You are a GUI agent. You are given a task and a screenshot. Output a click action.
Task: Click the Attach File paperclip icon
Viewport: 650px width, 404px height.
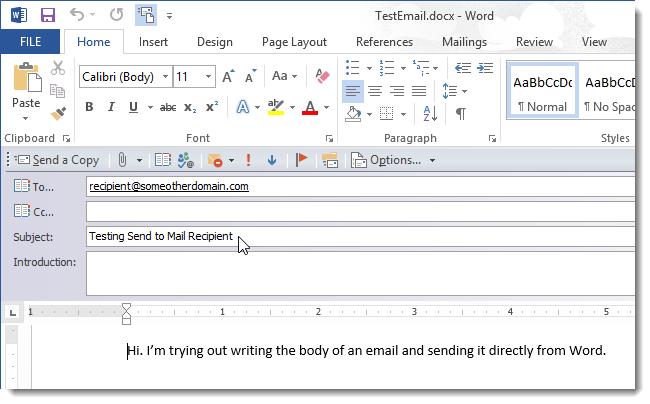(x=122, y=160)
